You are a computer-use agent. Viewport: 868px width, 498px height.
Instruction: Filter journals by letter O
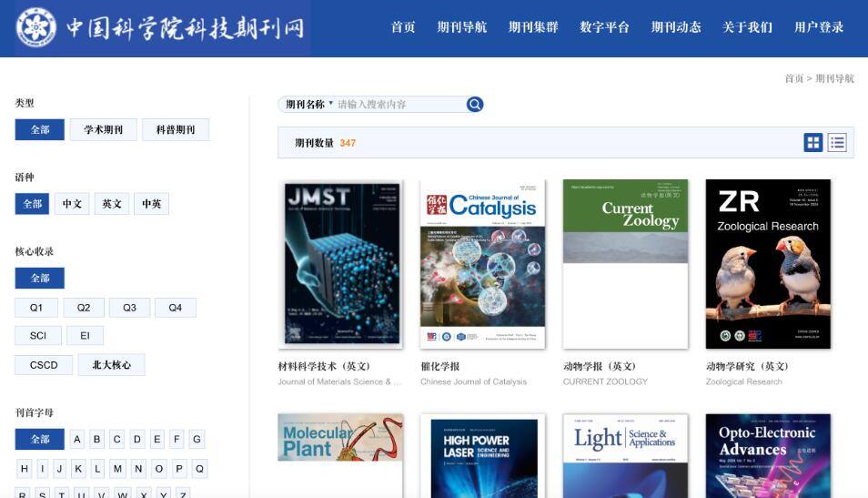click(159, 469)
